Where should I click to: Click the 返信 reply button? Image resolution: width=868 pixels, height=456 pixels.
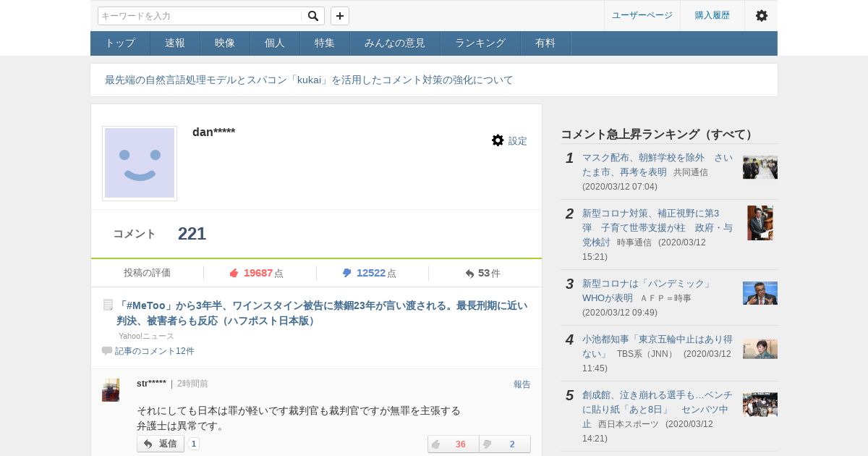161,444
